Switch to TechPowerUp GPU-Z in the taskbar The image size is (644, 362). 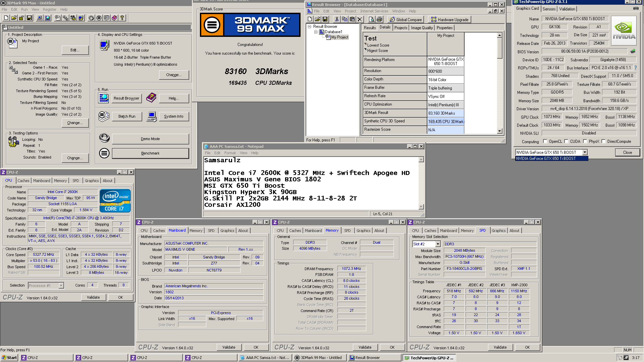pos(429,358)
